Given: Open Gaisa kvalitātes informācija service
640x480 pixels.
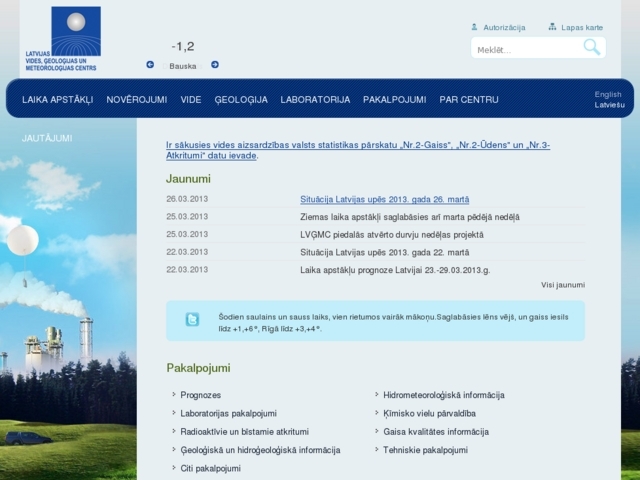Looking at the screenshot, I should 436,431.
